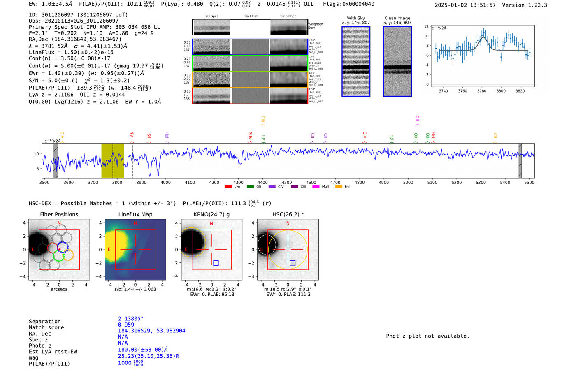Select the yellow highlighted band in the spectrum
Screen dimensions: 576x392
pos(113,161)
